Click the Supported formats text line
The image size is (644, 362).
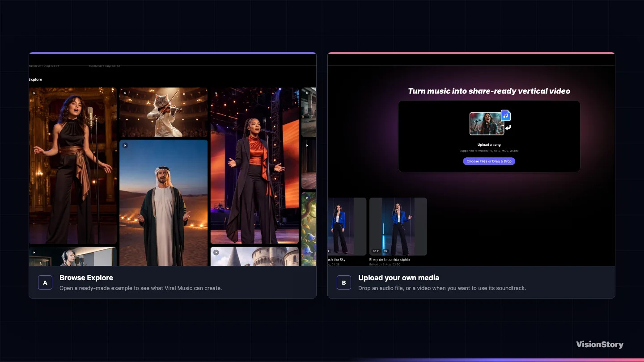pos(489,151)
